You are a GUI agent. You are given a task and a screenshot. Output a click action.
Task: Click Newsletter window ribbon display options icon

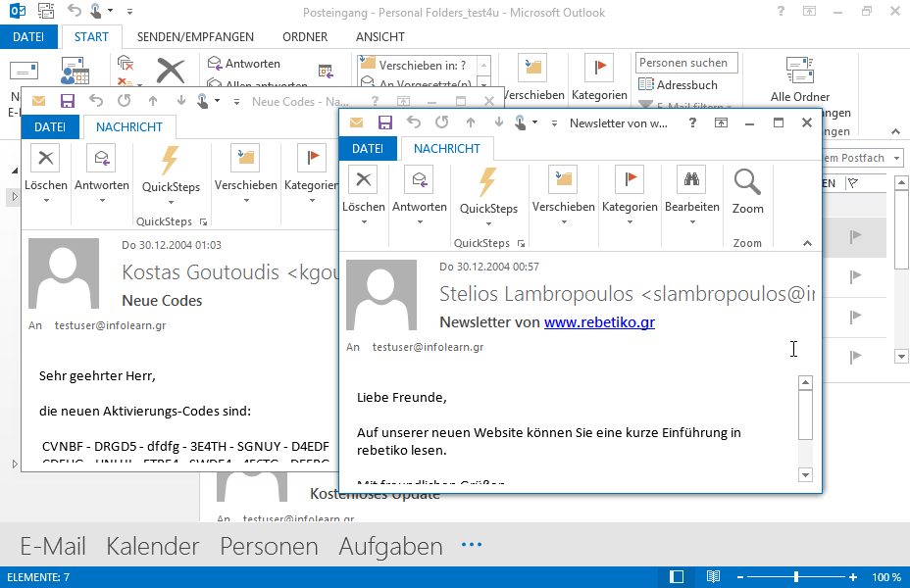pos(721,122)
